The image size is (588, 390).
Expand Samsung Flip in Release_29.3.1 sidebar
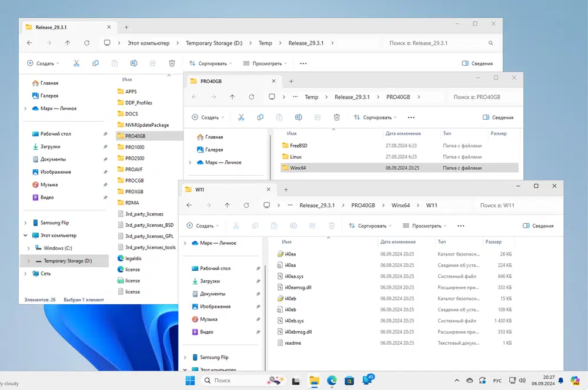[25, 223]
